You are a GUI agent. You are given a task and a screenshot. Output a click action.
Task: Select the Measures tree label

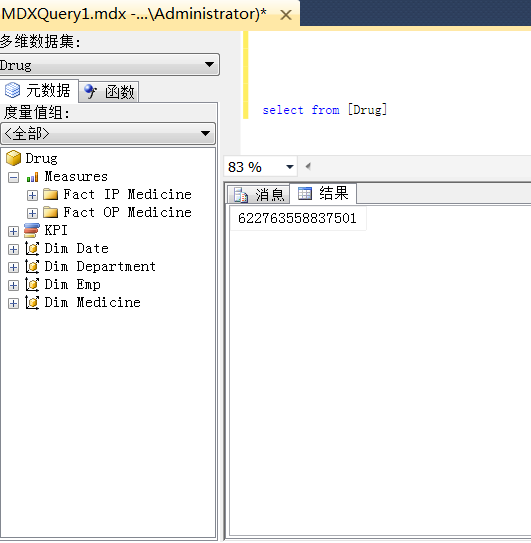pos(76,177)
